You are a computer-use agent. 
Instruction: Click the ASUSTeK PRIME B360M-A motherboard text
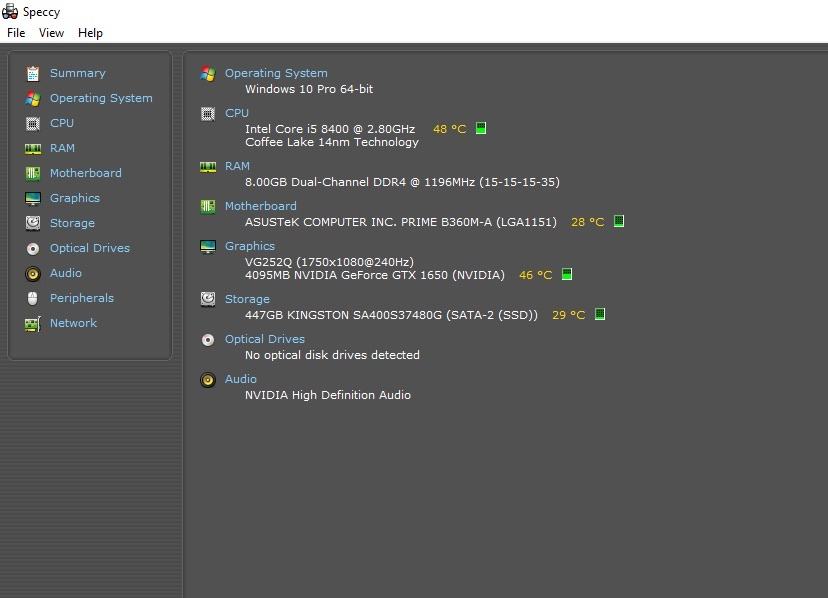pos(401,222)
